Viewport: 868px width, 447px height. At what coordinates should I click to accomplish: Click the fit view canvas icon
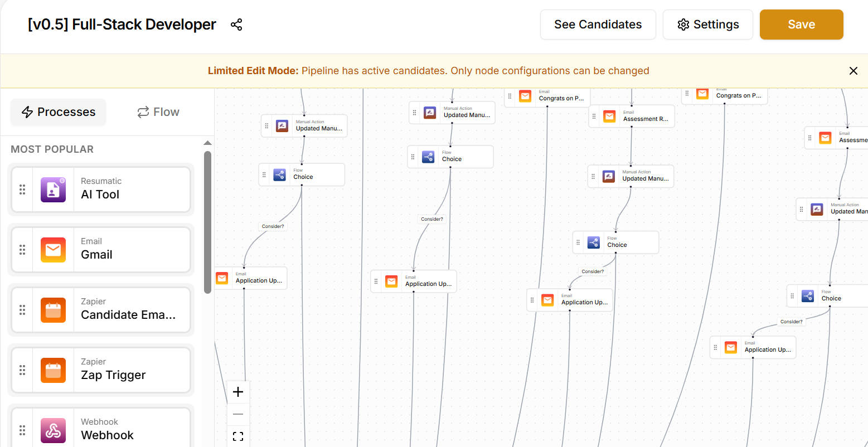tap(238, 436)
